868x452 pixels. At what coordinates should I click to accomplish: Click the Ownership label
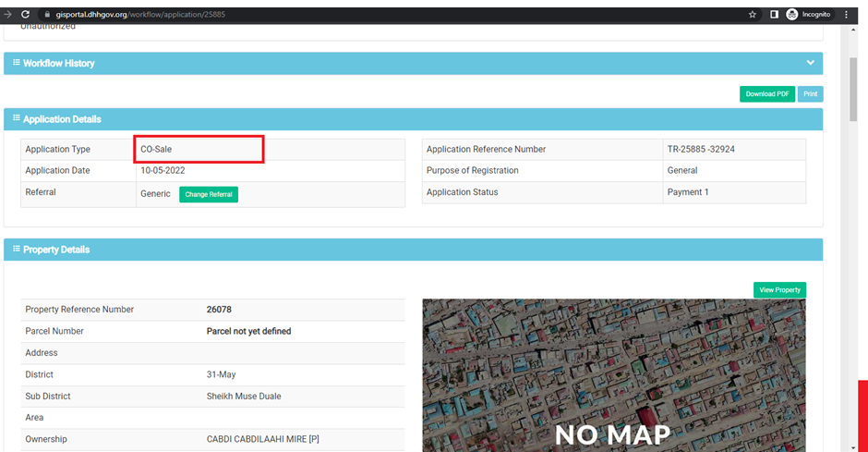click(x=46, y=439)
